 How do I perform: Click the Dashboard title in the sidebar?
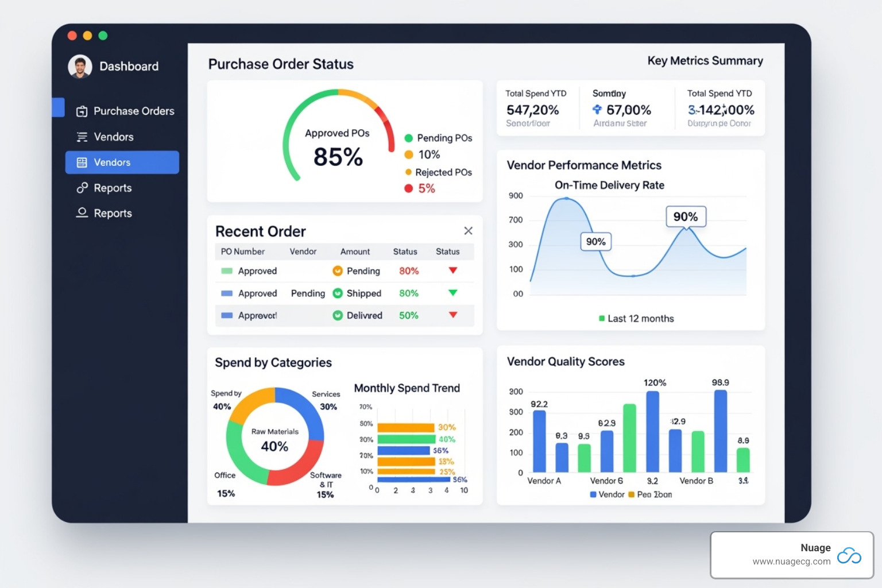(129, 67)
